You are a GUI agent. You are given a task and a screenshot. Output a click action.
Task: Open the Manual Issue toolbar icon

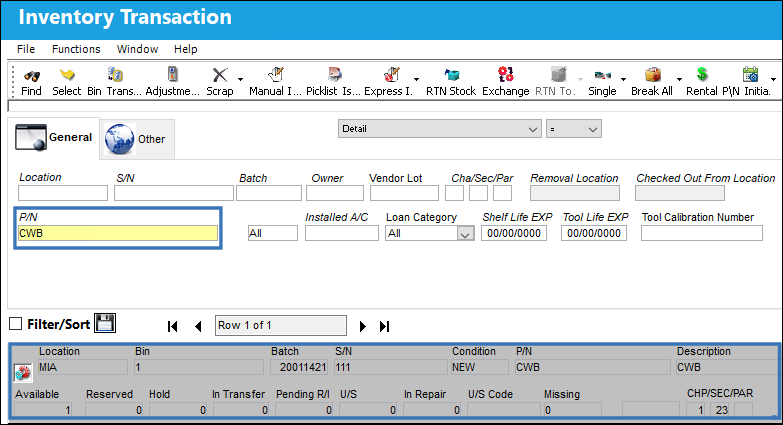click(x=276, y=75)
